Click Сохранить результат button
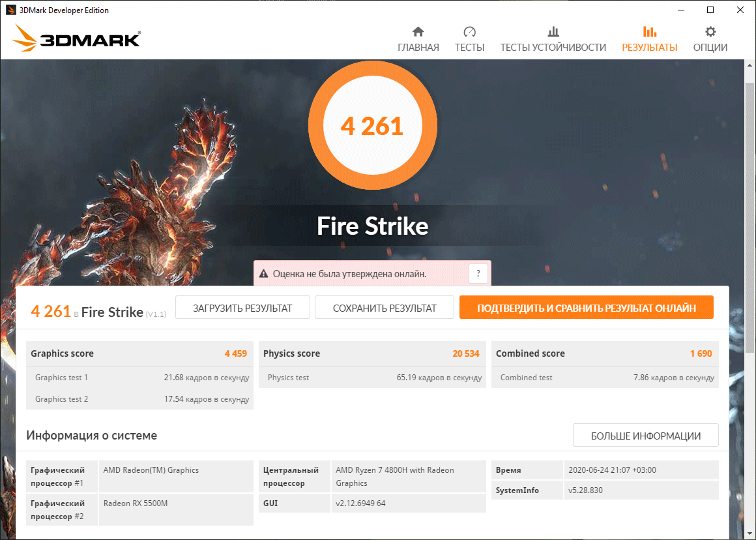The image size is (756, 540). click(385, 308)
